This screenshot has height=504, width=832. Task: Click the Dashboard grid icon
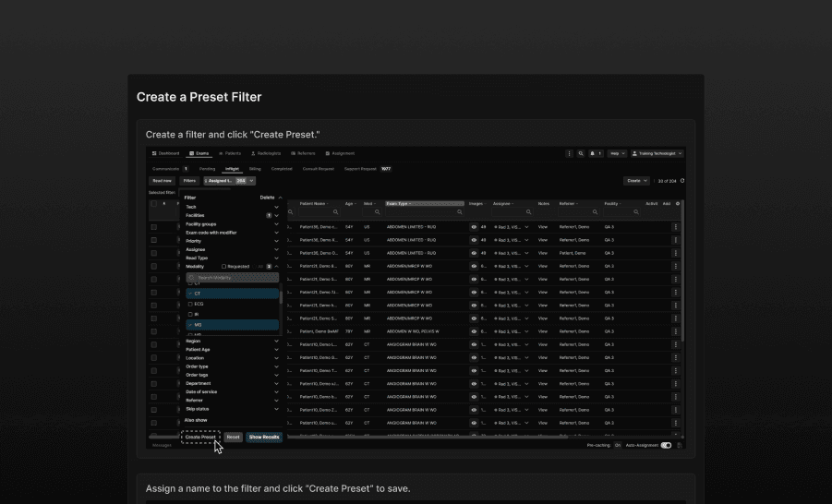(x=154, y=153)
